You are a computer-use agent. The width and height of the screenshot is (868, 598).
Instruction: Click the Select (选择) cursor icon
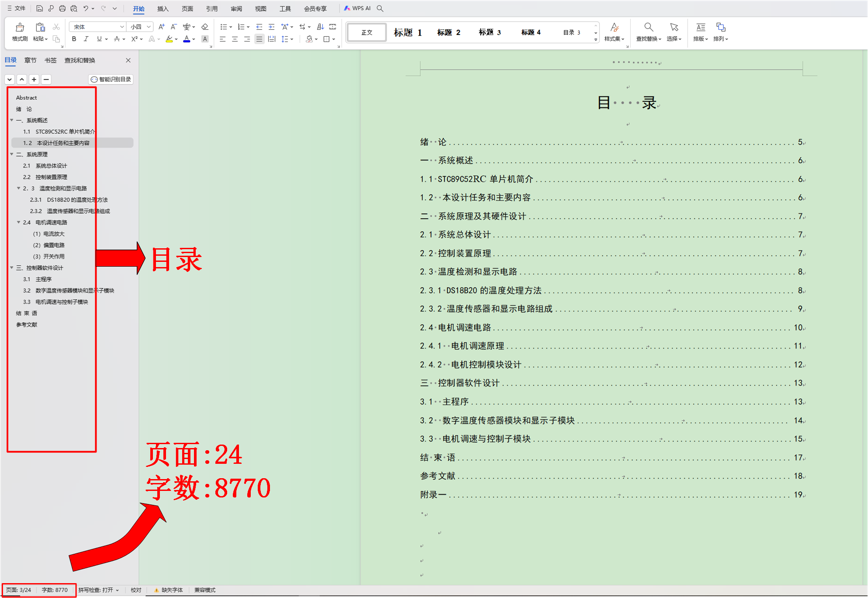click(x=674, y=28)
